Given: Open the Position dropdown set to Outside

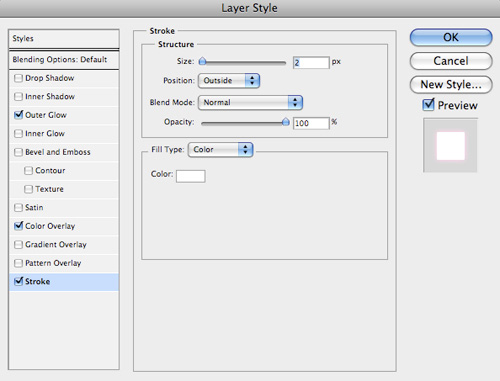Looking at the screenshot, I should tap(229, 81).
